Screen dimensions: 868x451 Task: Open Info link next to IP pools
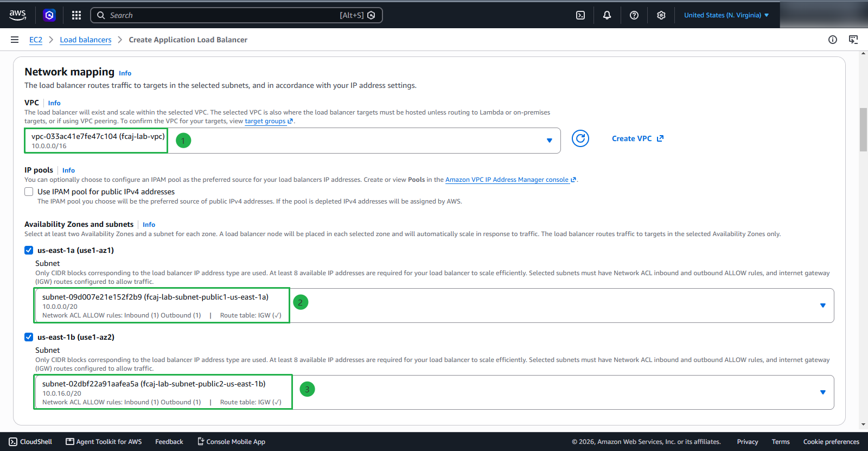click(x=68, y=170)
